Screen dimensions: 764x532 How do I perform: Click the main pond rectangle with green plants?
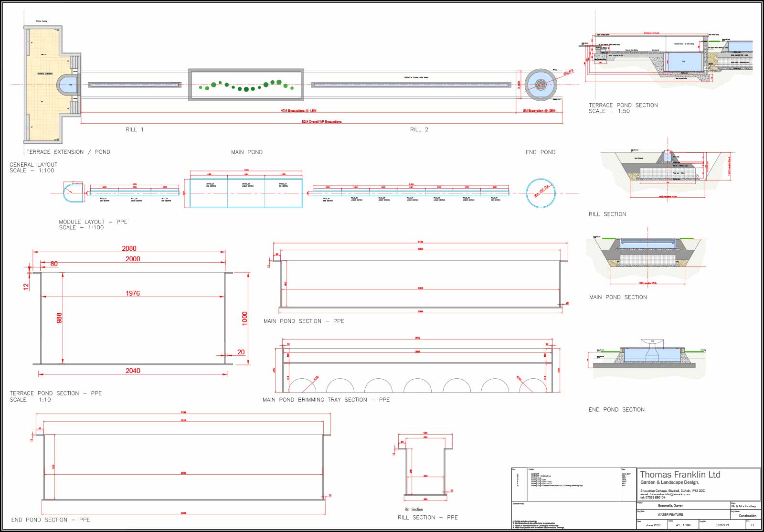(x=246, y=85)
